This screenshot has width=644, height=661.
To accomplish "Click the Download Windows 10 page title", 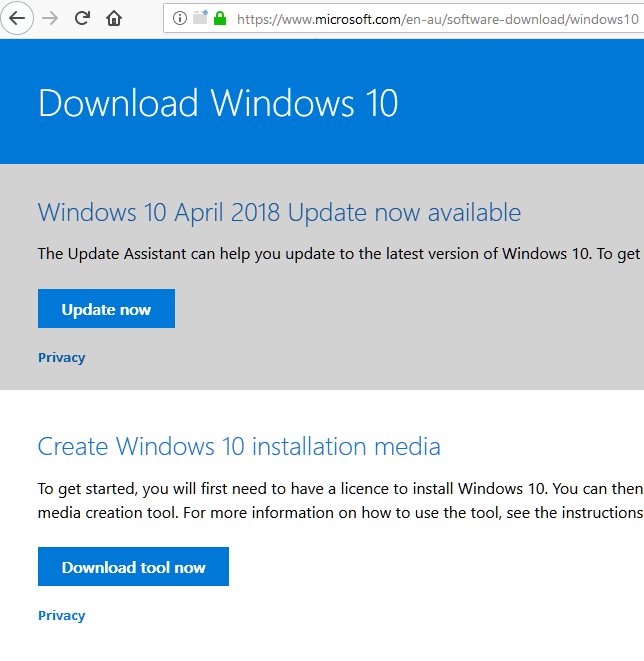I will (218, 103).
